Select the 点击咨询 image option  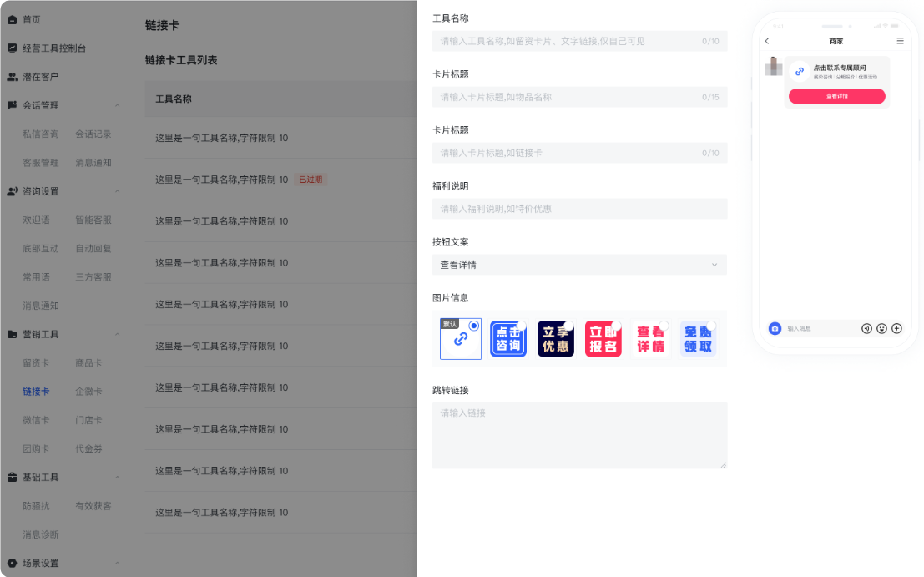[508, 339]
